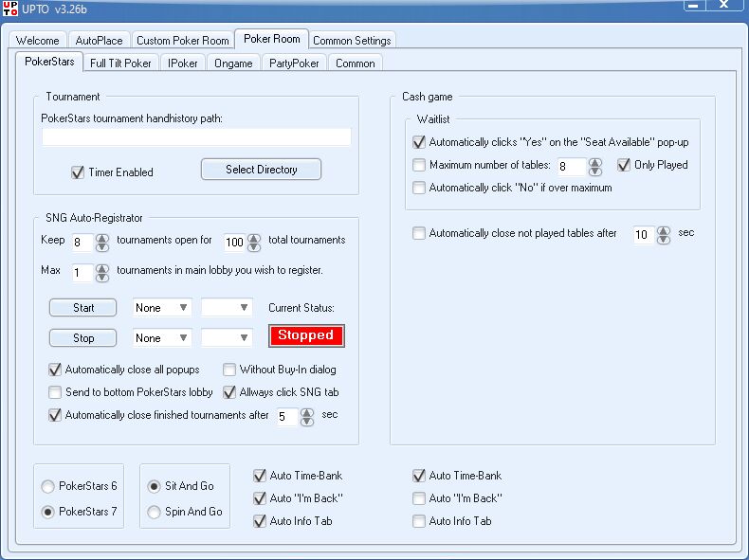The height and width of the screenshot is (560, 749).
Task: Enable cash game Auto "I'm Back" checkbox
Action: 419,498
